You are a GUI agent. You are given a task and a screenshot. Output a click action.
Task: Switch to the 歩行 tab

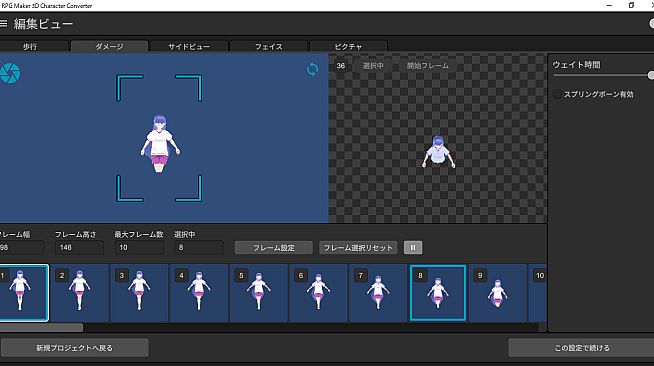33,47
